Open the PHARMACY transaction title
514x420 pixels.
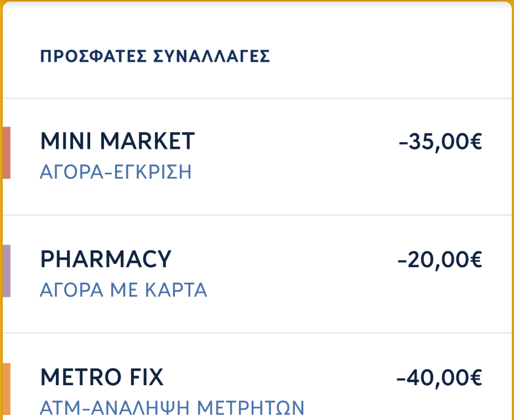pyautogui.click(x=106, y=260)
